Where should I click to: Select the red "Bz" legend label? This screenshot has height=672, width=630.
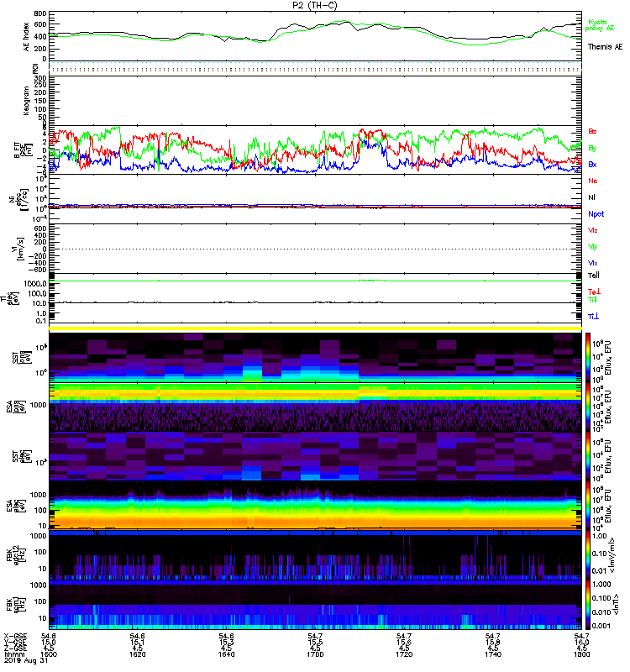[x=592, y=132]
